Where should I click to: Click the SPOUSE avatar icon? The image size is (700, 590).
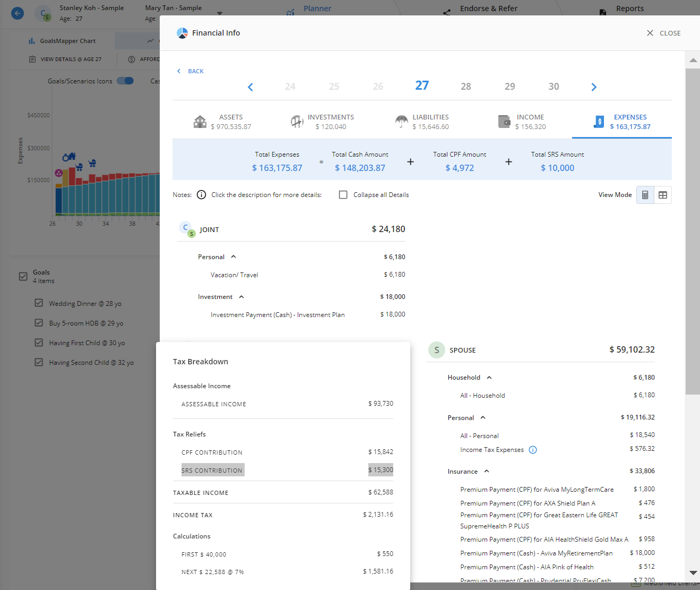(437, 350)
